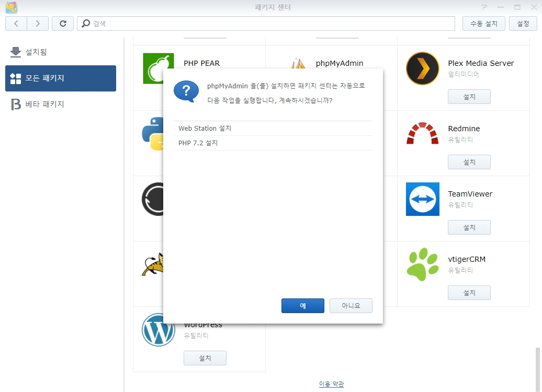542x392 pixels.
Task: Open 설정 settings button
Action: [x=523, y=24]
